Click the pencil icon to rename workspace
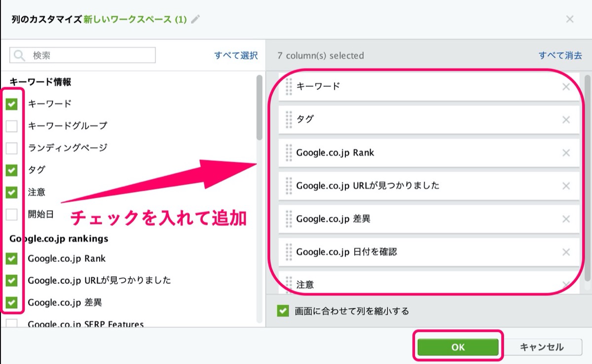Viewport: 592px width, 364px height. (x=196, y=19)
